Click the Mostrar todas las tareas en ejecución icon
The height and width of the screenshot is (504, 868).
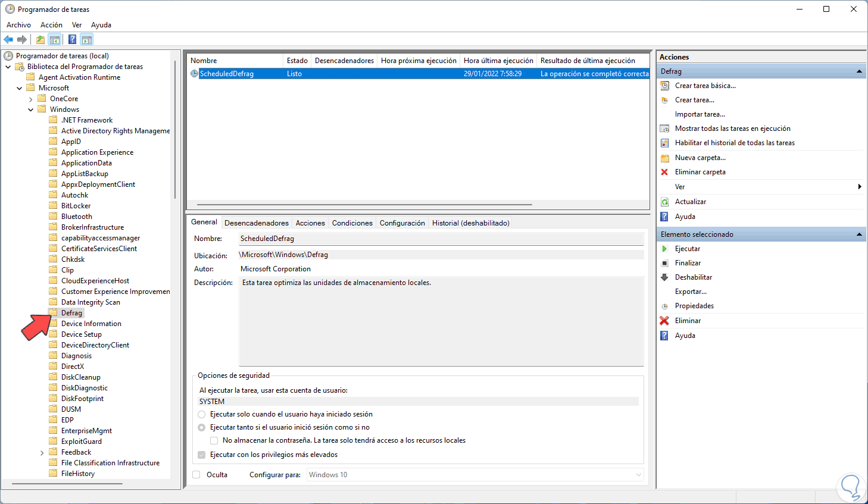pyautogui.click(x=664, y=129)
